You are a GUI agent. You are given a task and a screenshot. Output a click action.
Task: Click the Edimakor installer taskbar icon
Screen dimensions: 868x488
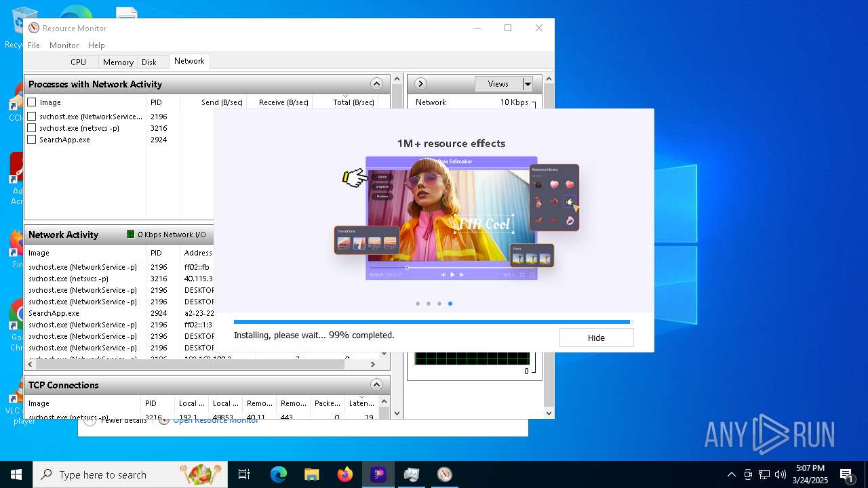click(378, 474)
